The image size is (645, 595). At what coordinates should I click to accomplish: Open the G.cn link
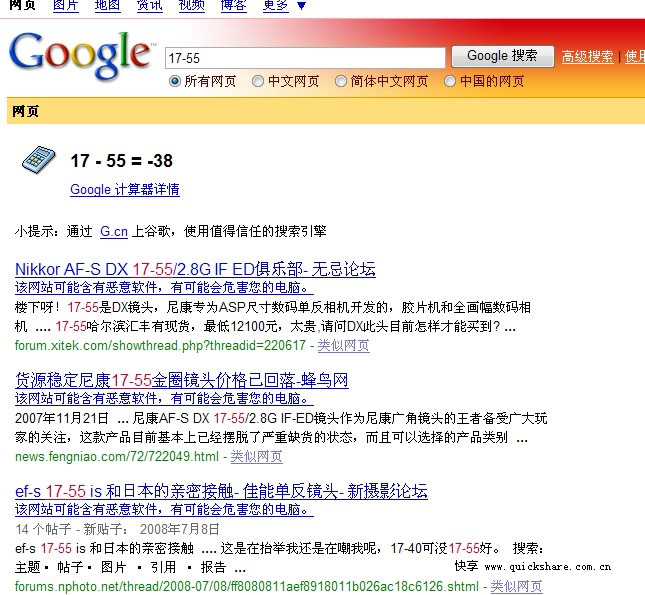click(114, 231)
